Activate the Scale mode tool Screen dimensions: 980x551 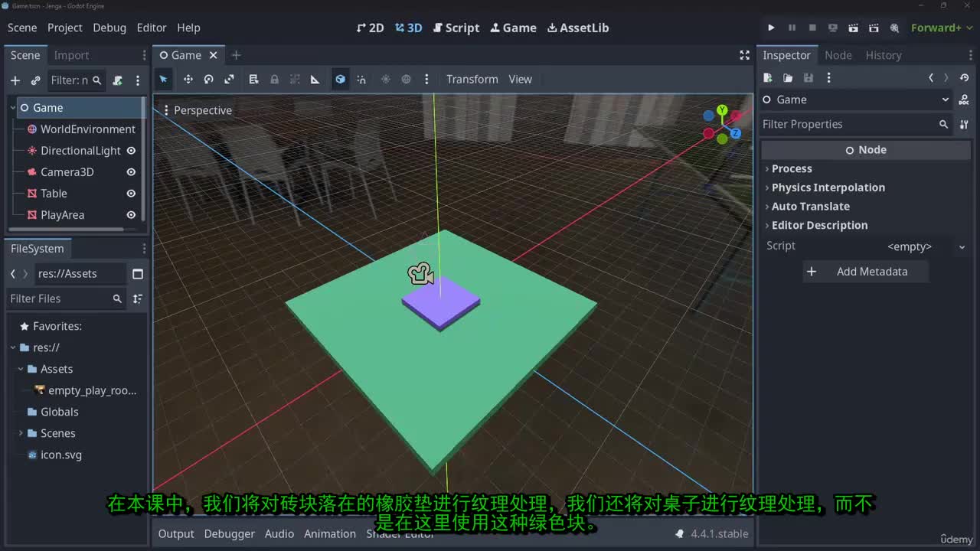click(229, 80)
